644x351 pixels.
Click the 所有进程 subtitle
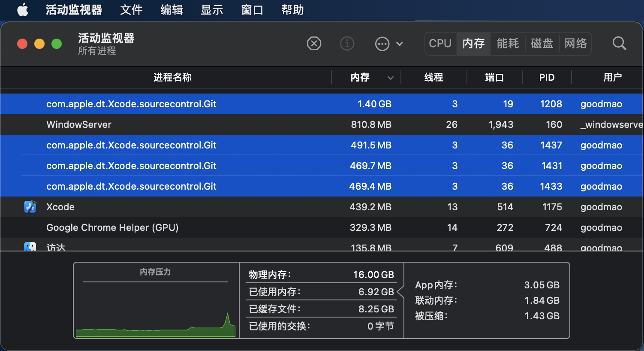pyautogui.click(x=97, y=51)
